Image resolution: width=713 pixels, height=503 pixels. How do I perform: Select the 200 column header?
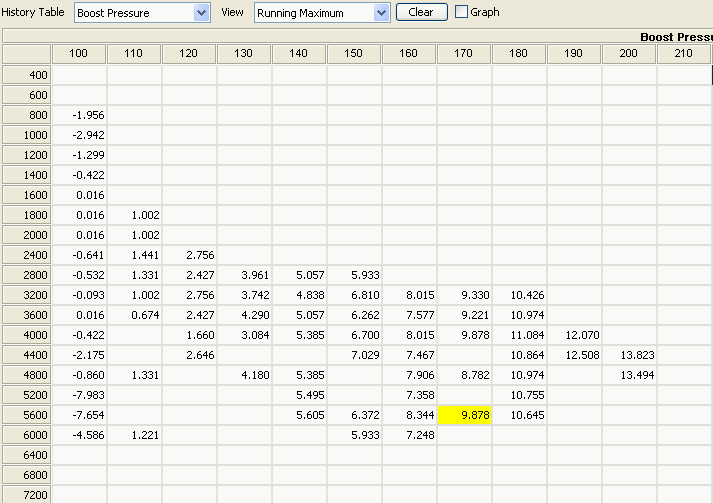click(629, 53)
